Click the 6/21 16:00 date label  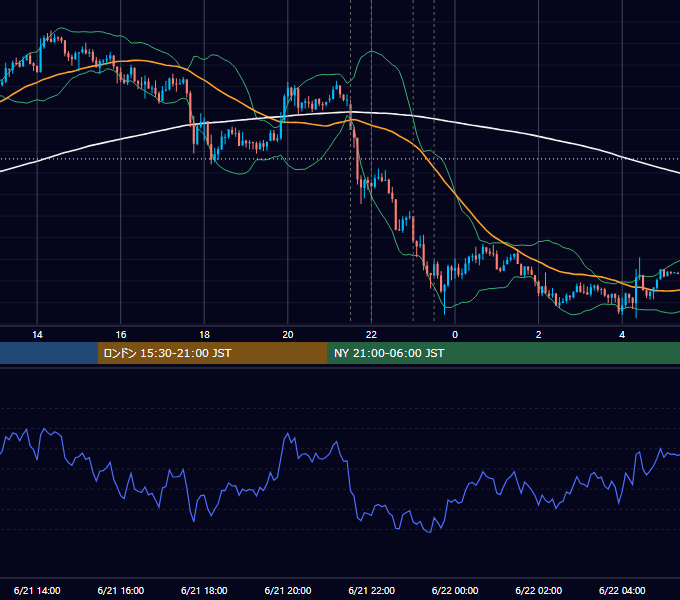121,590
